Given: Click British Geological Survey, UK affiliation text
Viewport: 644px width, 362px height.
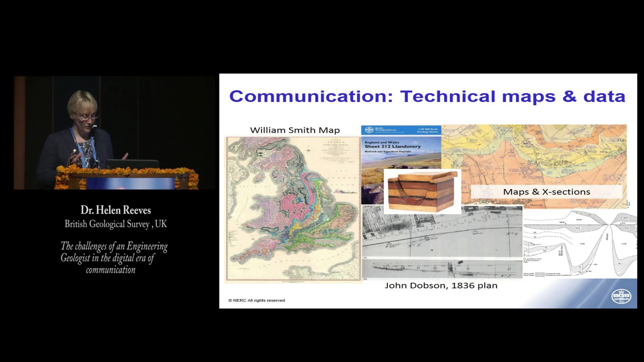Looking at the screenshot, I should 116,224.
